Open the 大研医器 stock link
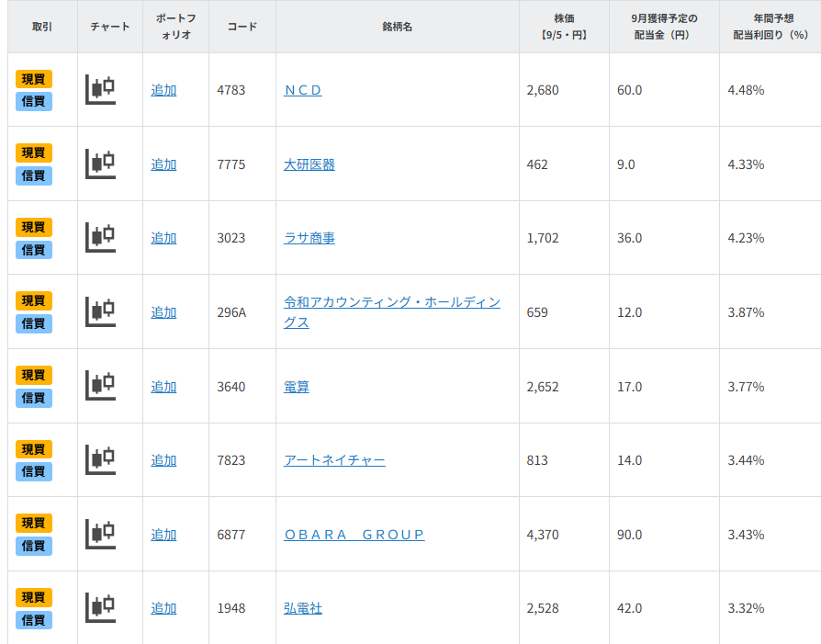Viewport: 821px width, 644px height. (x=309, y=164)
